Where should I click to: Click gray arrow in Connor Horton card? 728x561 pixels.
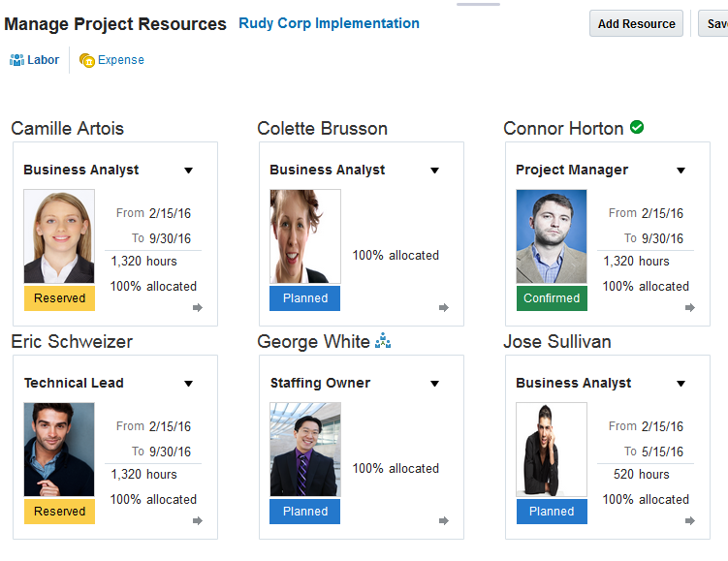[x=690, y=308]
